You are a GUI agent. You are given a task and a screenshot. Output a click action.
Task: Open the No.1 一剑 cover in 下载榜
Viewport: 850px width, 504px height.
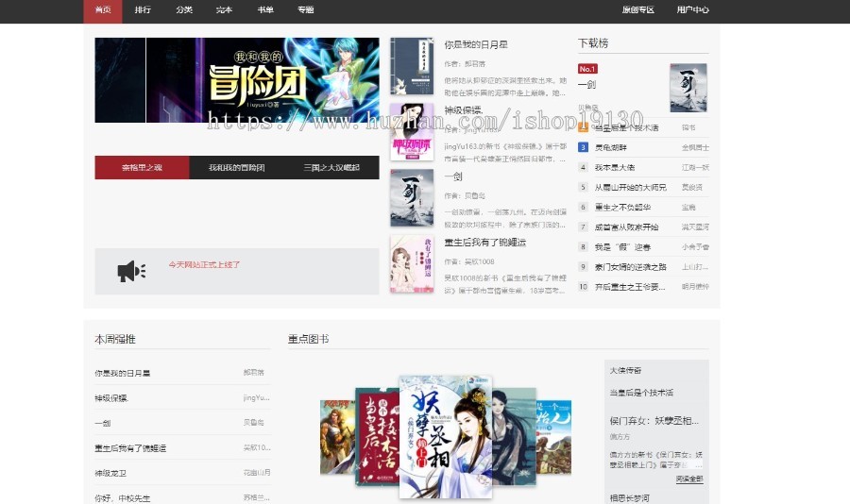point(688,88)
